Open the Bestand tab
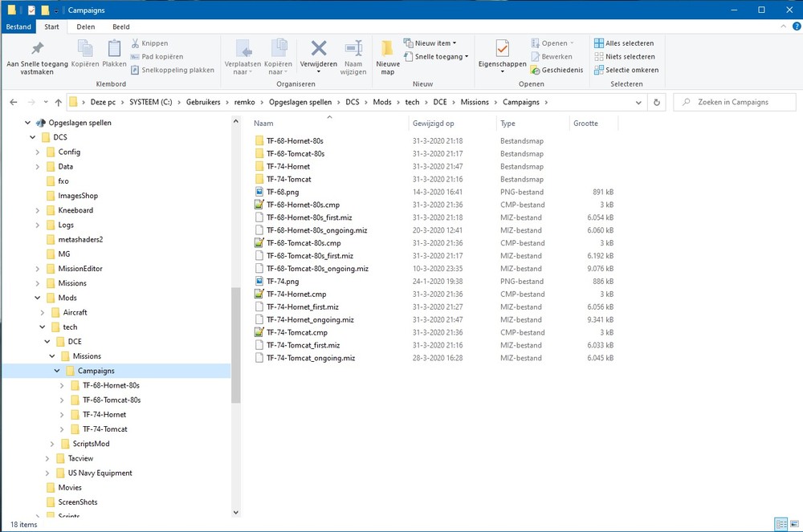 coord(18,26)
